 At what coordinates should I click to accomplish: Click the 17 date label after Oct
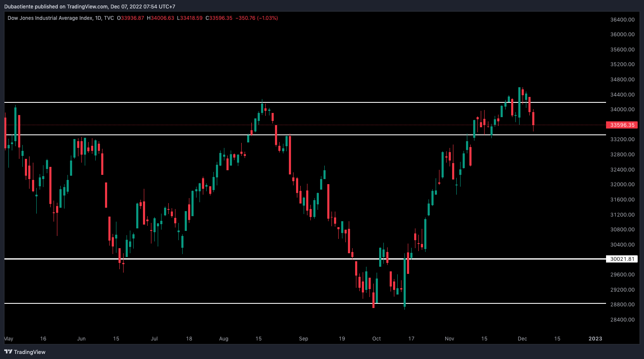pos(411,339)
